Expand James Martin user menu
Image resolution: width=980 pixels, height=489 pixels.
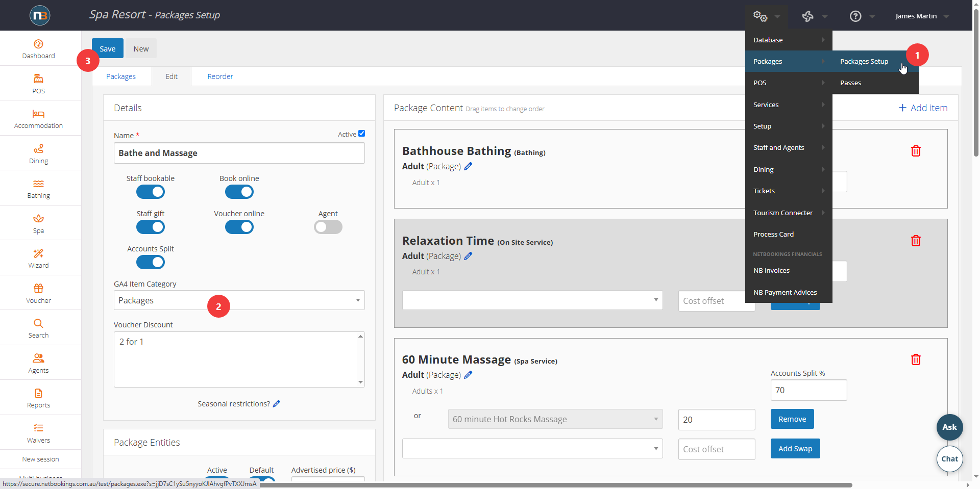(922, 16)
